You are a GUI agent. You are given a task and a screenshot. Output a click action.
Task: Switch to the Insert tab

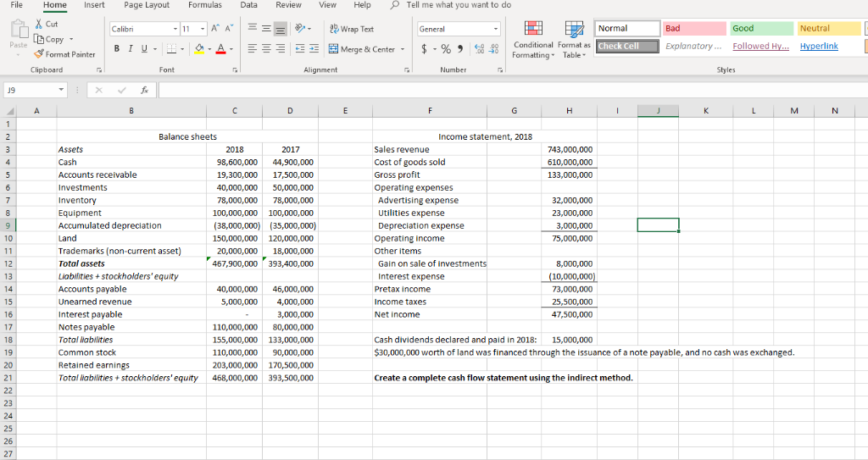click(x=94, y=5)
